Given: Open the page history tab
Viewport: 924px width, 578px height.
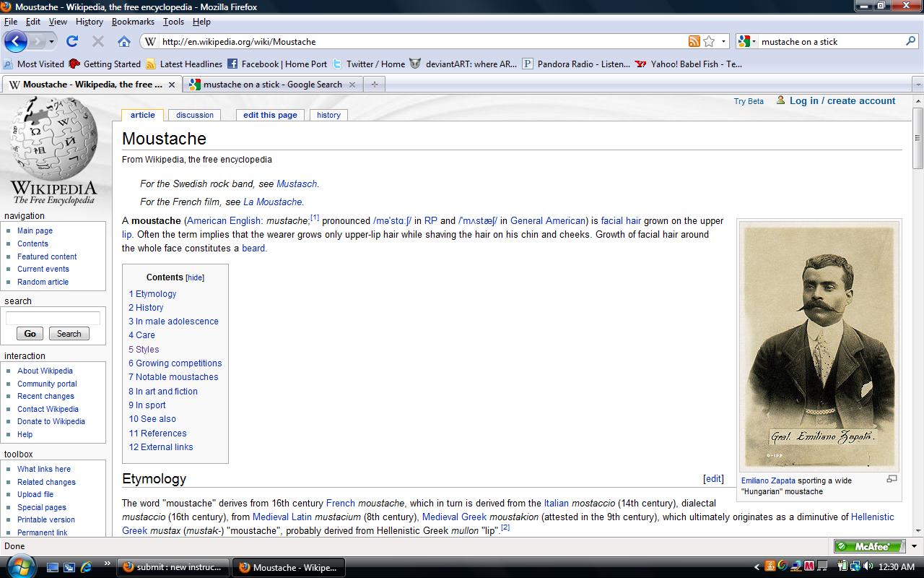Looking at the screenshot, I should click(x=328, y=115).
